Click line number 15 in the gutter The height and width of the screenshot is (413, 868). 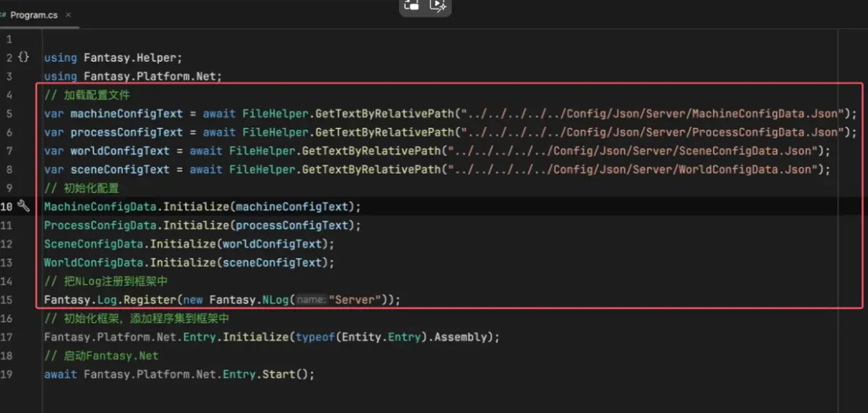click(x=7, y=300)
